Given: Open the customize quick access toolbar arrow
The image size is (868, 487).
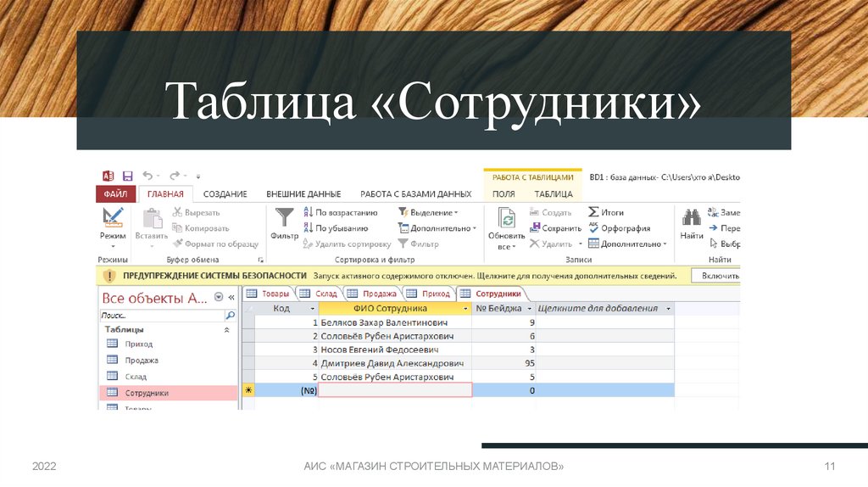Looking at the screenshot, I should pyautogui.click(x=198, y=176).
